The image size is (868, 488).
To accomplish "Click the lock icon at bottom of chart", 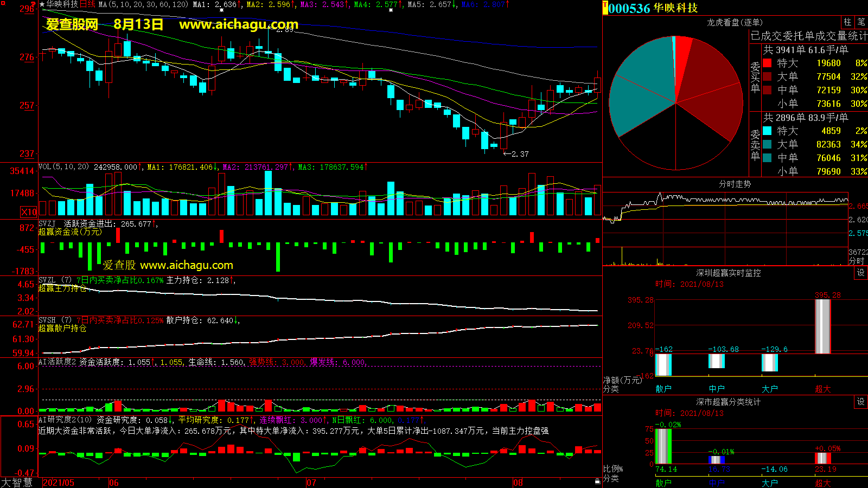I will [597, 481].
